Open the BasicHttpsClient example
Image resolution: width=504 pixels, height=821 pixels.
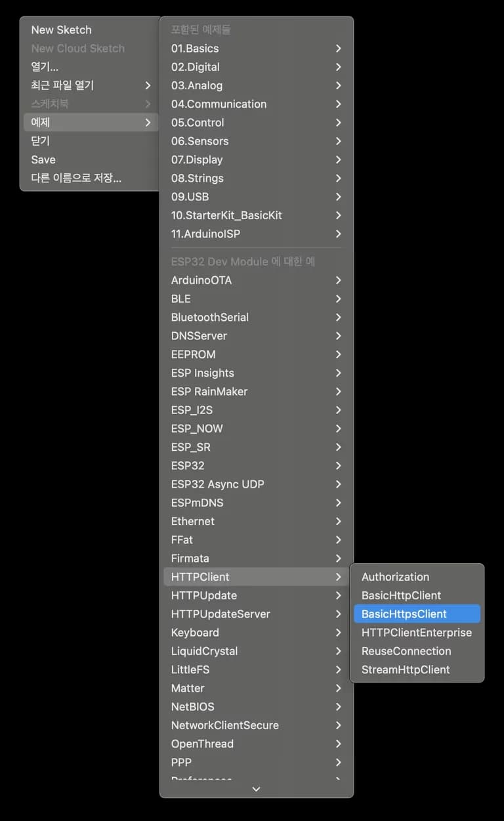404,614
